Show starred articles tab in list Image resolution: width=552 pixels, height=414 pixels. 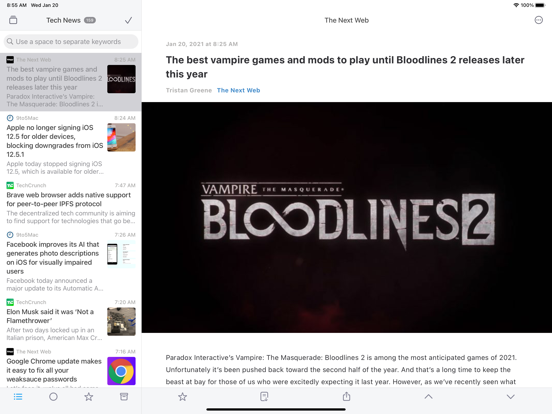tap(89, 397)
